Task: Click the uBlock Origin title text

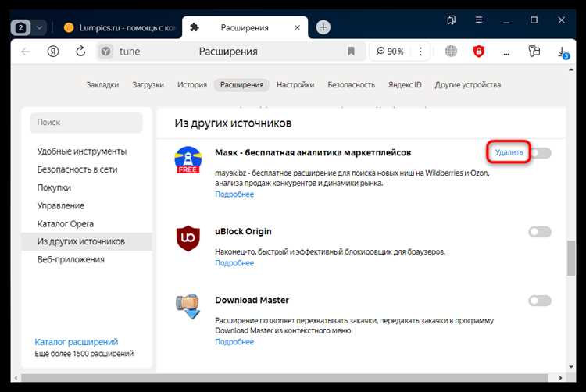Action: pos(243,231)
